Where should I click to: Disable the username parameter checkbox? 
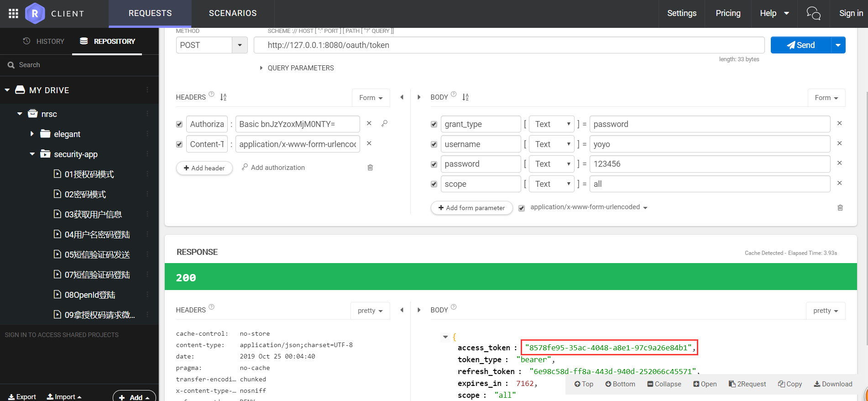[434, 144]
